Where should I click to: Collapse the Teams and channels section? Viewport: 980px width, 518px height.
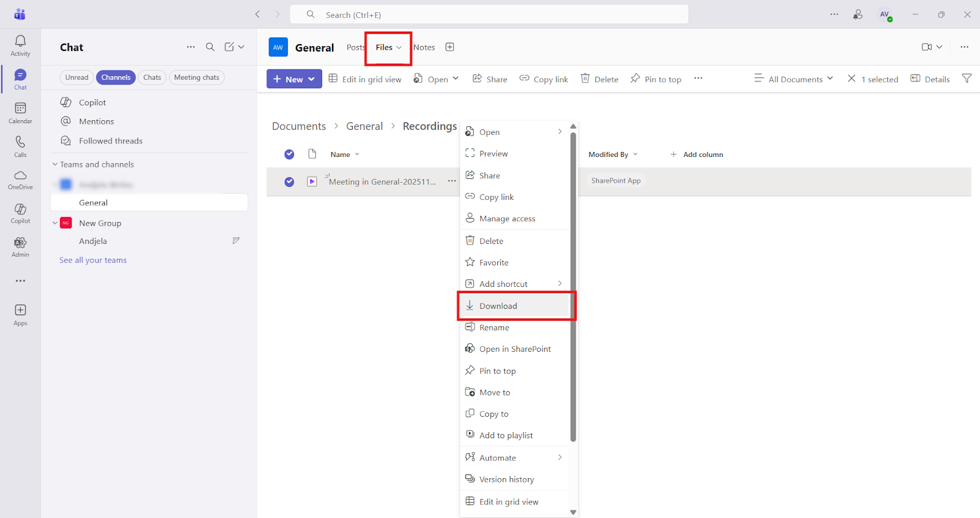click(x=55, y=164)
